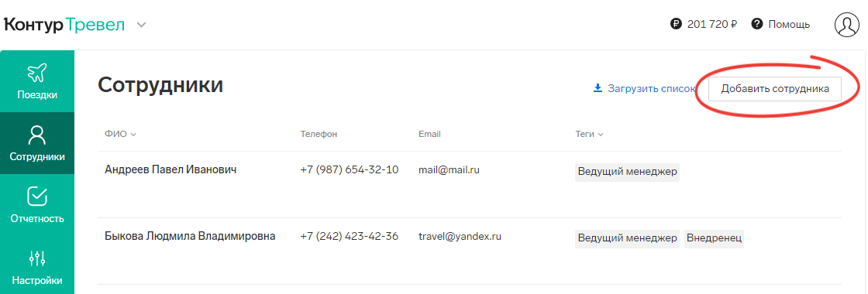Open the Поездки airplane icon section
The width and height of the screenshot is (868, 294).
(37, 73)
